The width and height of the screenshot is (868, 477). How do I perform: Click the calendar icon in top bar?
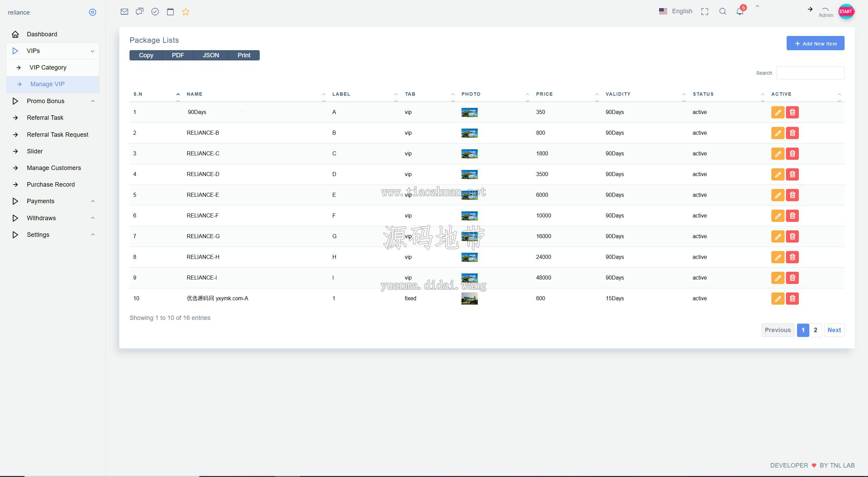pos(170,12)
